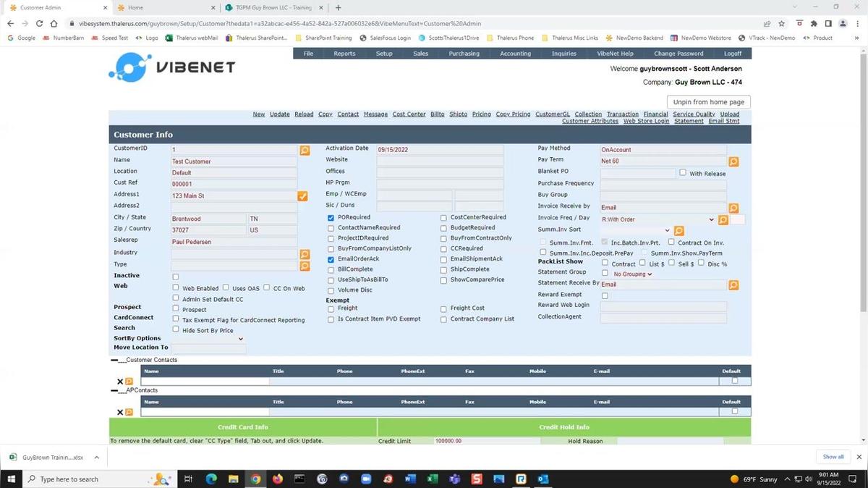Open the Accounting menu
Screen dimensions: 868x488
pyautogui.click(x=515, y=54)
